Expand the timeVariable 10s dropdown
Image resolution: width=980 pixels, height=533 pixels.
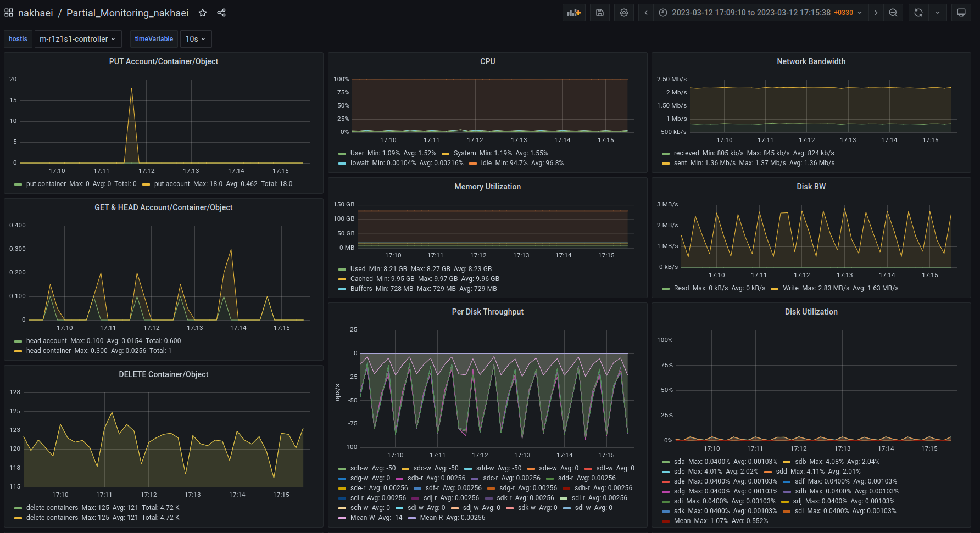pyautogui.click(x=196, y=39)
